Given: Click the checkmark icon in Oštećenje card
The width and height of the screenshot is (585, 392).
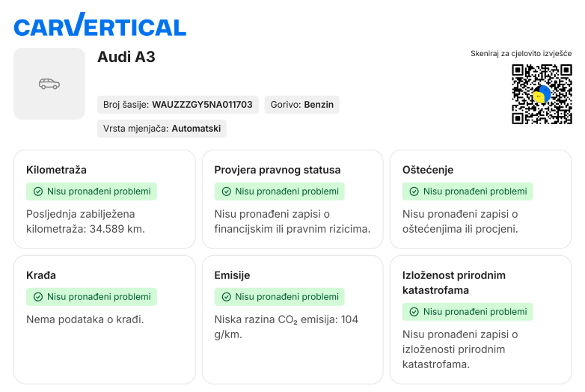Looking at the screenshot, I should coord(414,192).
